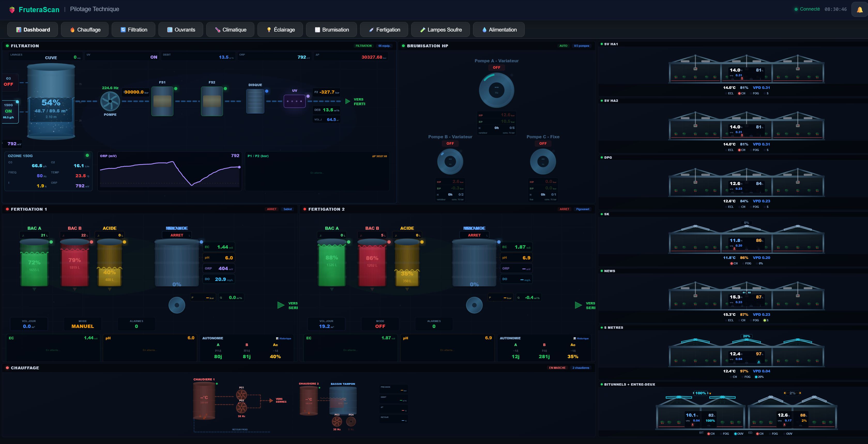
Task: Expand the Fertigation 1 BAC B drain triangle
Action: click(x=74, y=289)
